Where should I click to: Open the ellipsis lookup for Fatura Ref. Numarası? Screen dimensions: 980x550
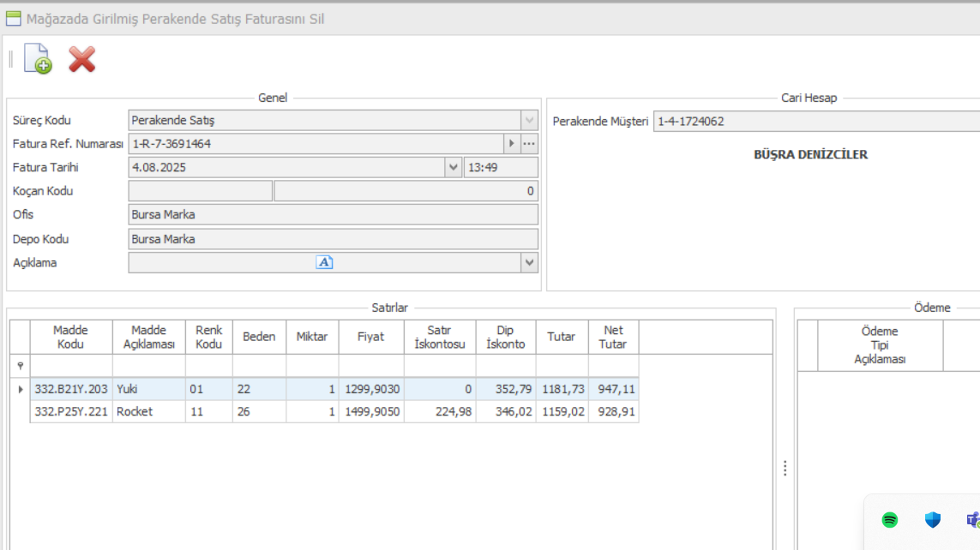pos(529,144)
